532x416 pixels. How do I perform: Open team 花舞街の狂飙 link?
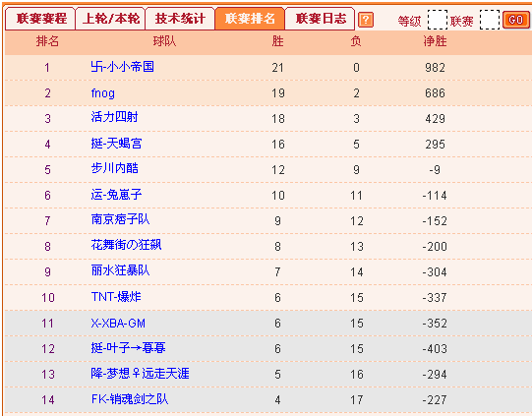click(x=126, y=245)
